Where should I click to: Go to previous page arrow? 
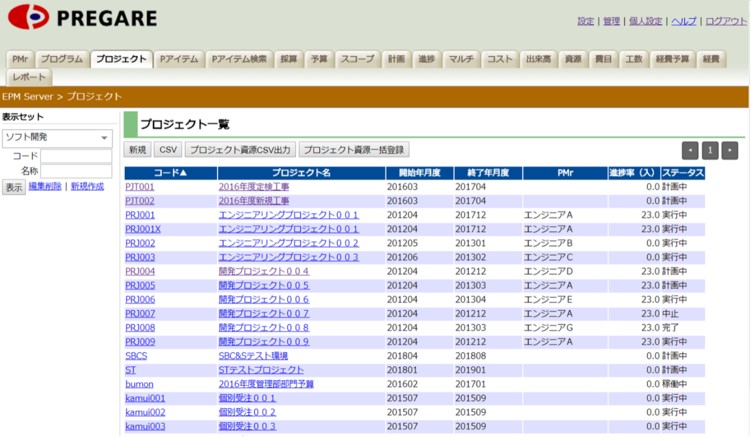pyautogui.click(x=690, y=150)
